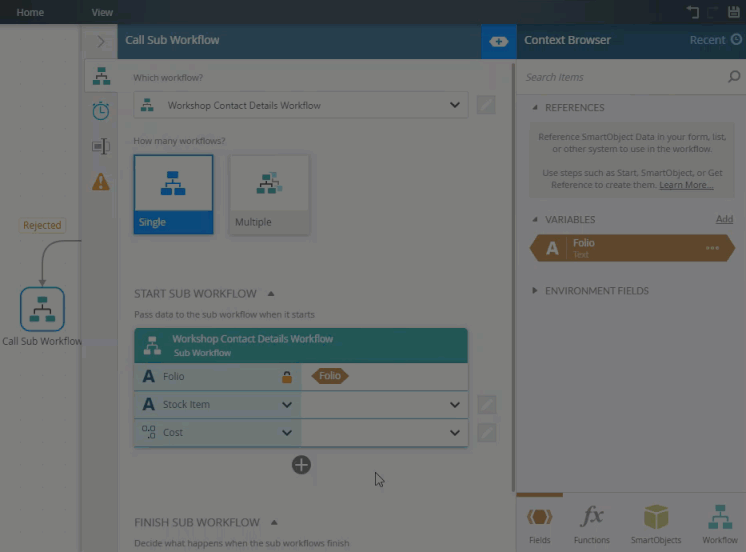This screenshot has width=746, height=552.
Task: Collapse the REFERENCES section
Action: 535,108
